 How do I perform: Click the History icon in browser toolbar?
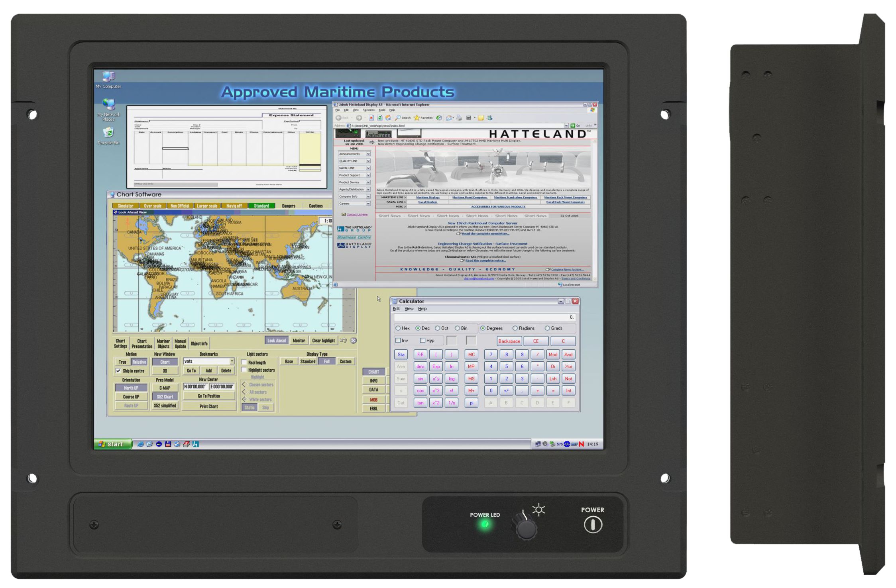[439, 118]
